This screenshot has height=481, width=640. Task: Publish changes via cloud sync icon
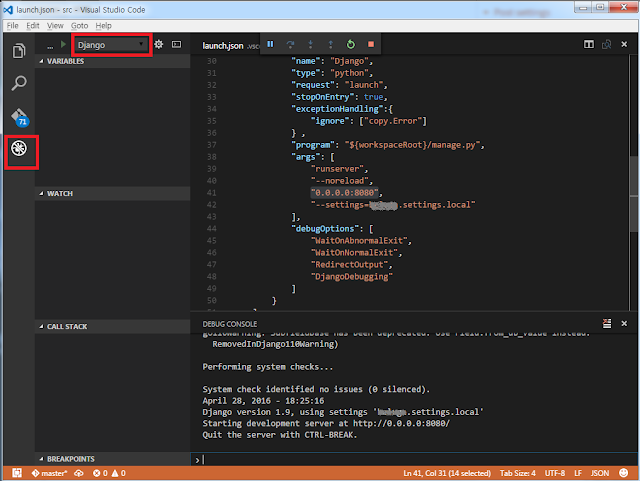tap(79, 473)
